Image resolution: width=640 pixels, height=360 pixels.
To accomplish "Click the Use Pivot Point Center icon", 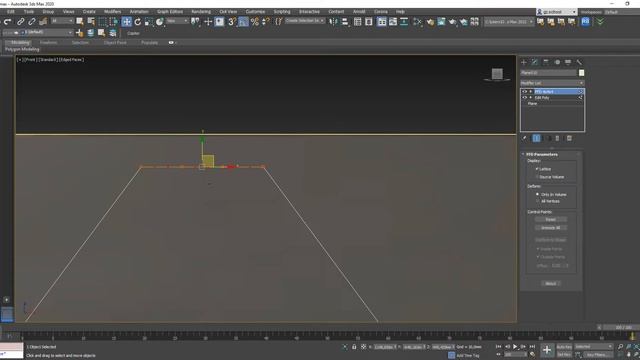I will 196,22.
